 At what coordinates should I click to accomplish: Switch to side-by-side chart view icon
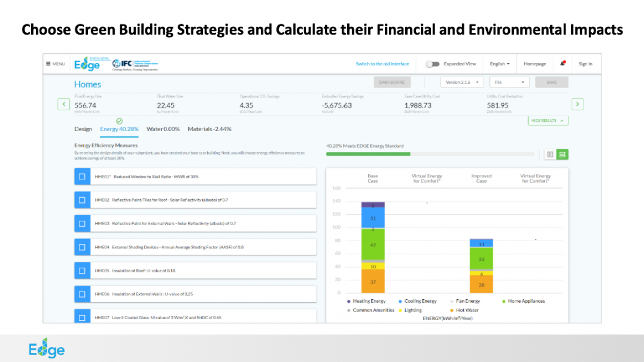[550, 155]
